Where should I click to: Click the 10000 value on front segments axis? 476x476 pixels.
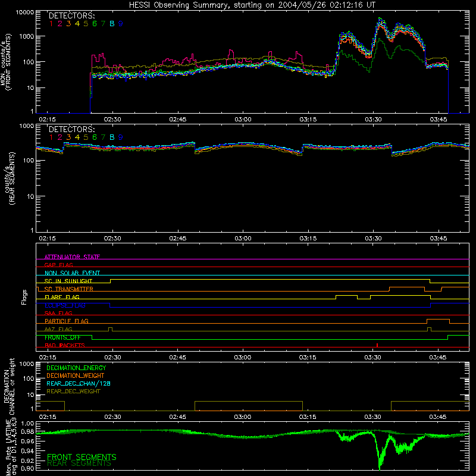pyautogui.click(x=25, y=12)
